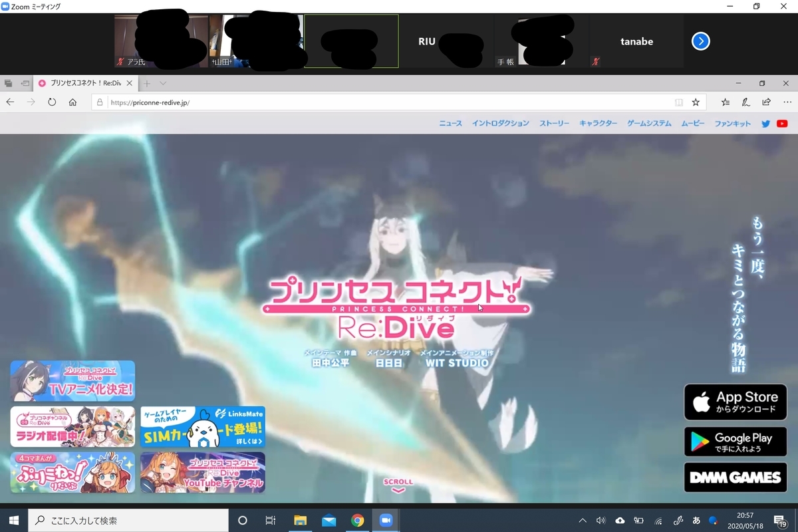
Task: Select the tanabe participant tile in Zoom
Action: [636, 41]
